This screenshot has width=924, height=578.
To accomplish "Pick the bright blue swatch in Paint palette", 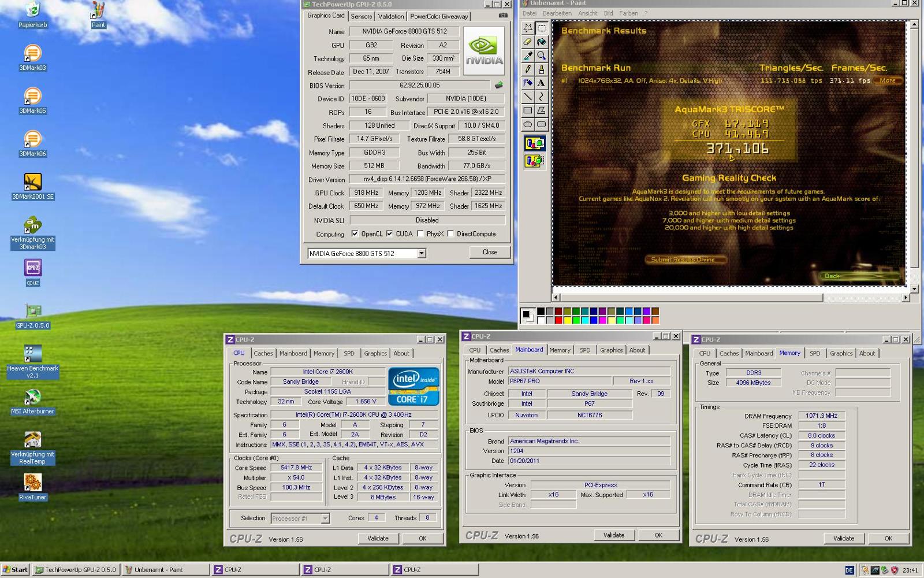I will [x=594, y=320].
